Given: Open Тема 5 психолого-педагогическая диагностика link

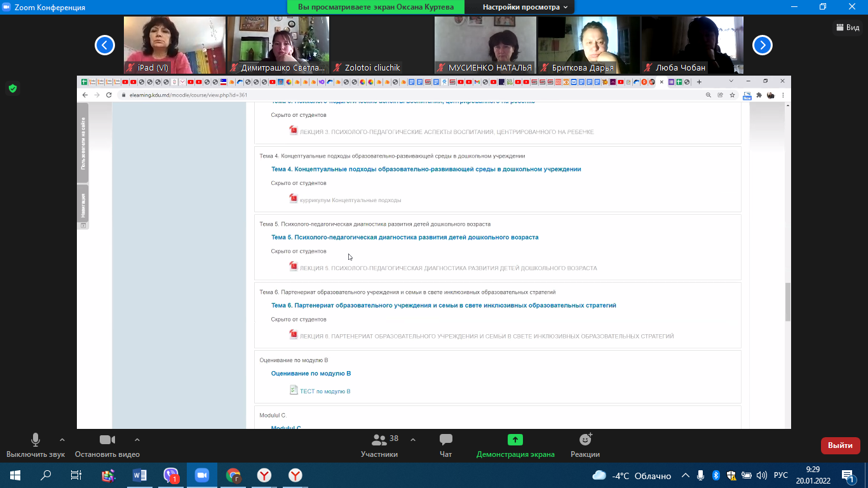Looking at the screenshot, I should tap(404, 237).
